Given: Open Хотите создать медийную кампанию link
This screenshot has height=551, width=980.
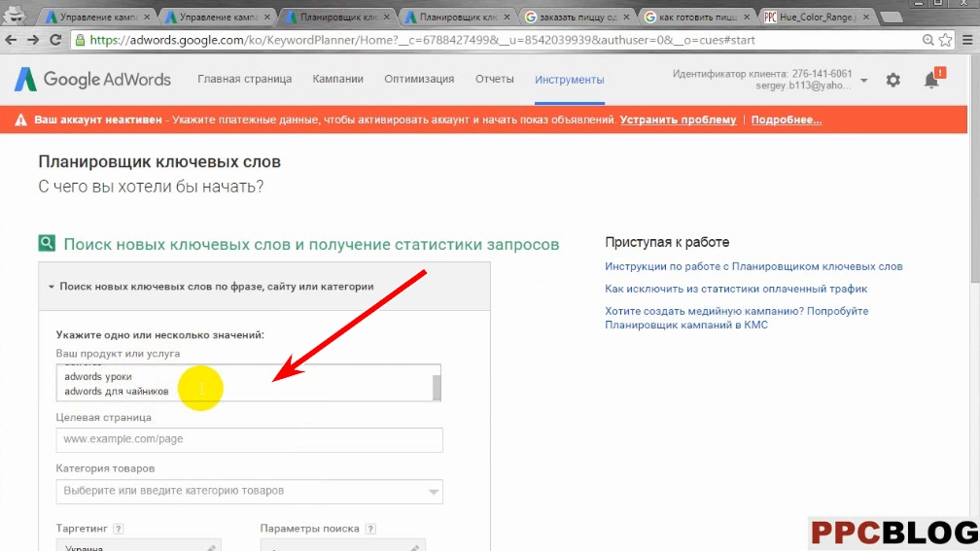Looking at the screenshot, I should tap(736, 318).
